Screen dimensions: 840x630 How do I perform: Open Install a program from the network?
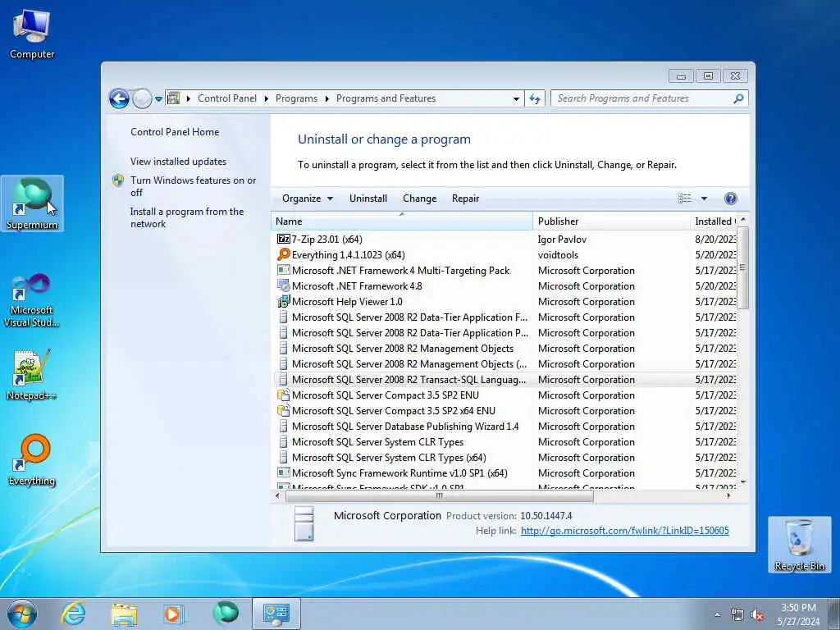click(187, 217)
